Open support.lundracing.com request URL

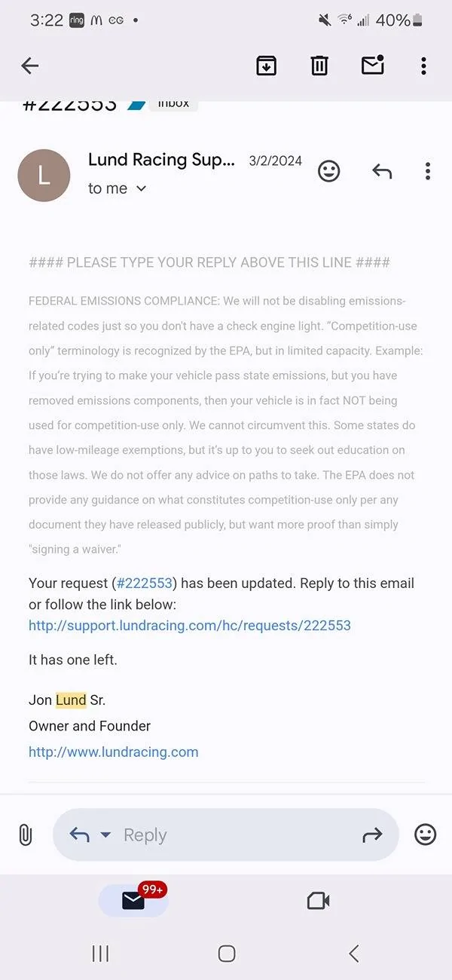(x=190, y=626)
